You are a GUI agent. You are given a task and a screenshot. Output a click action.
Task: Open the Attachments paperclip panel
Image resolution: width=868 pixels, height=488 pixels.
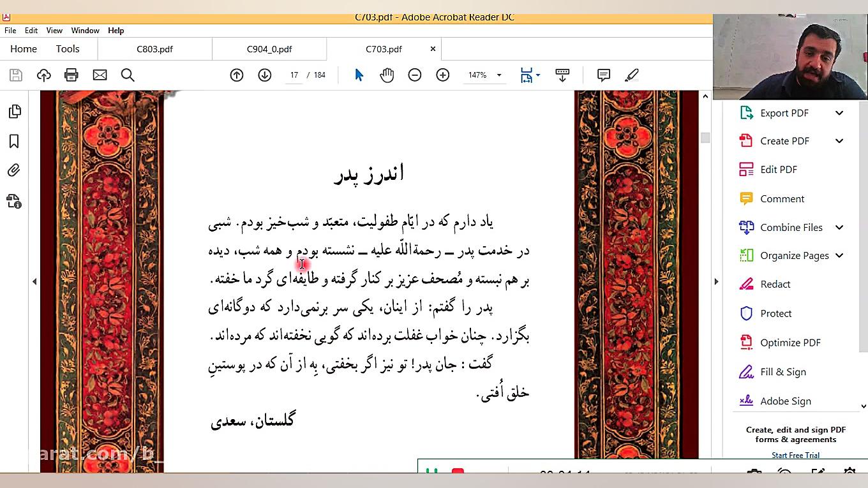coord(15,170)
